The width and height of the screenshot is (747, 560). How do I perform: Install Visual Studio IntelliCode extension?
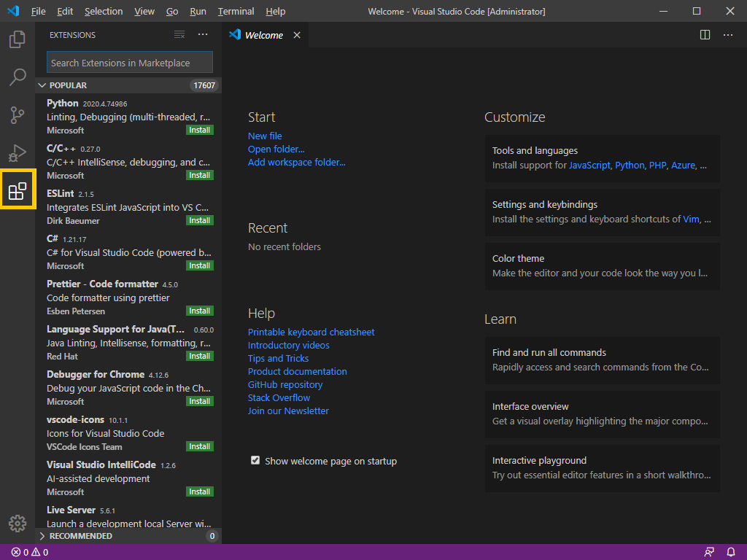[200, 492]
